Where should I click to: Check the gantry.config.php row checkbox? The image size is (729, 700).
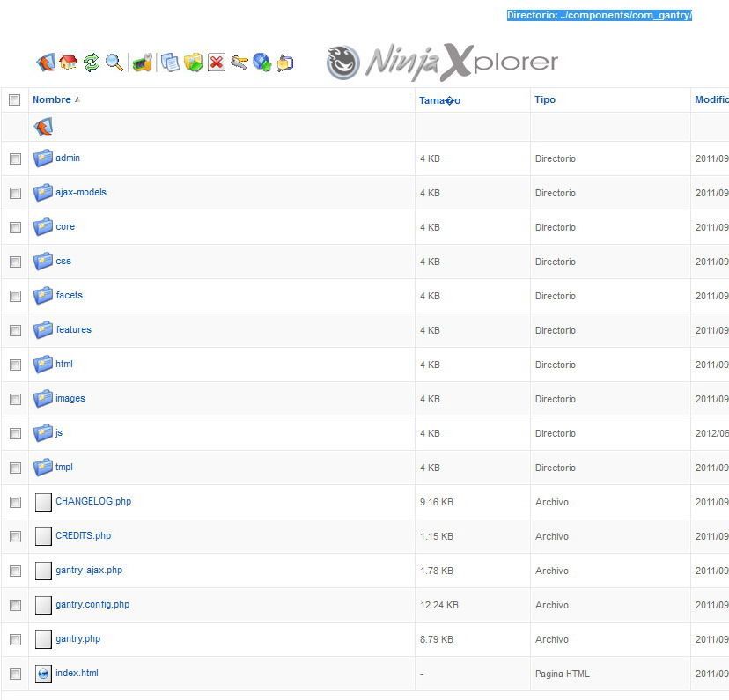(x=15, y=605)
